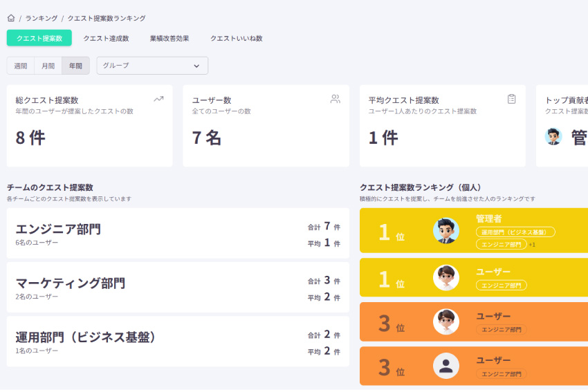Open 運用部門（ビジネス基盤） team card
The height and width of the screenshot is (392, 588).
(x=178, y=342)
